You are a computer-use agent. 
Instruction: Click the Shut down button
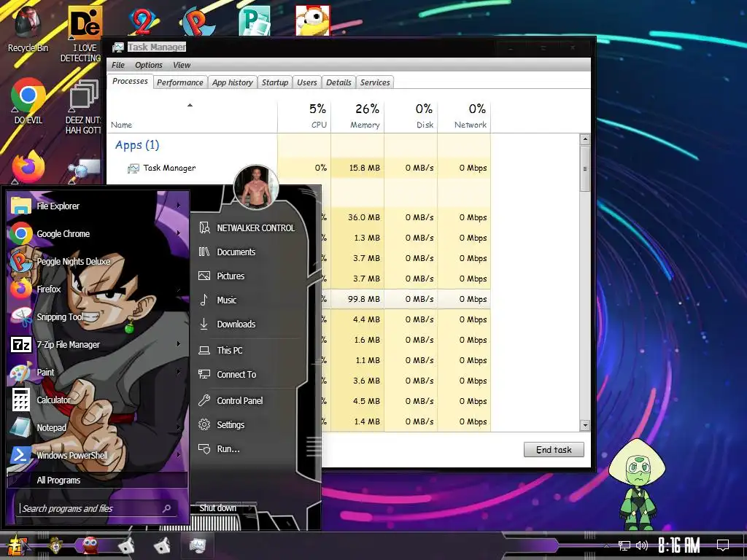coord(217,507)
